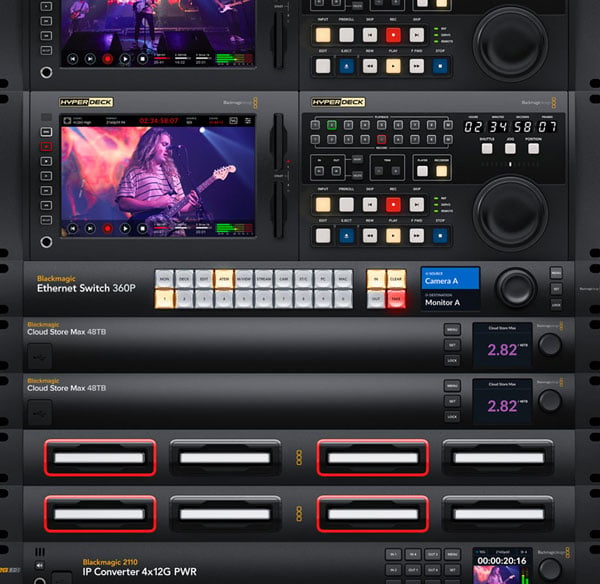
Task: Select the headphone jack on the lower HyperDeck
Action: click(x=46, y=242)
